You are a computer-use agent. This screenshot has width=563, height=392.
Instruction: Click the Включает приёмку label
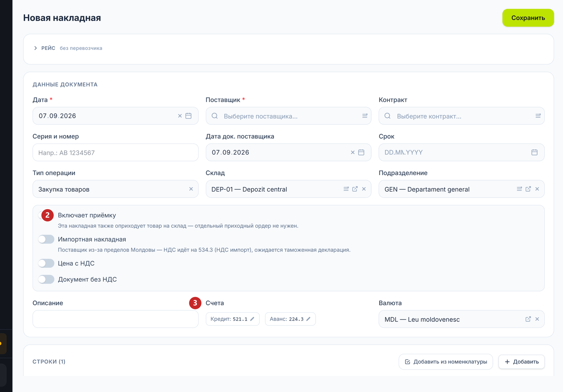click(87, 215)
